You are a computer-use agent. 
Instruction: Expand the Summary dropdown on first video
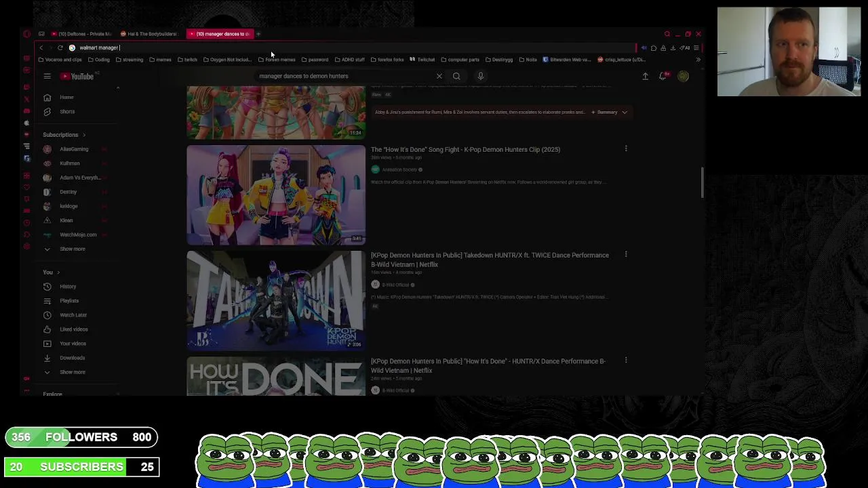(609, 112)
